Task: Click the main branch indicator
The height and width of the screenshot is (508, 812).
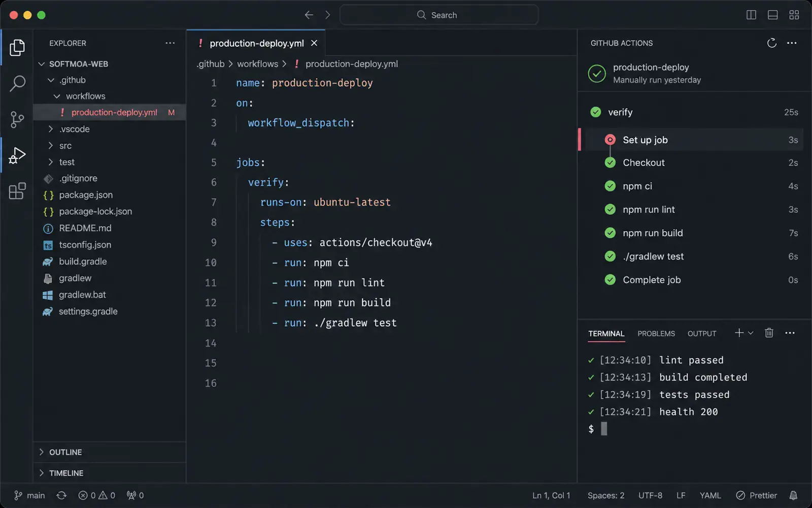Action: (x=29, y=495)
